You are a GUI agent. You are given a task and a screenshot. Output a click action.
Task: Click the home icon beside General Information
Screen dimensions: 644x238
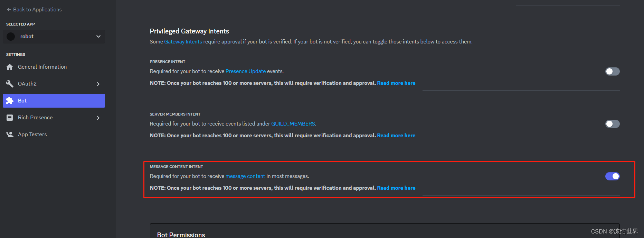coord(10,67)
